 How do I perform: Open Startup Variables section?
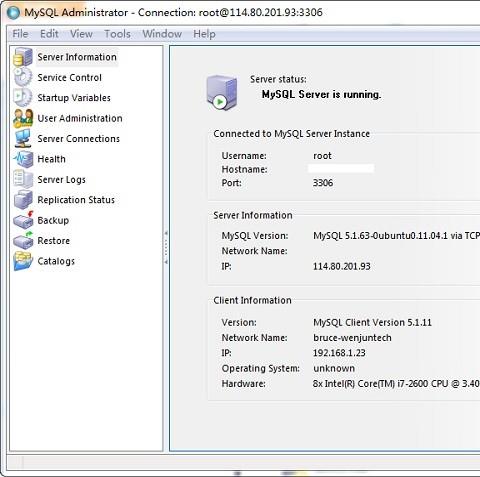point(74,98)
